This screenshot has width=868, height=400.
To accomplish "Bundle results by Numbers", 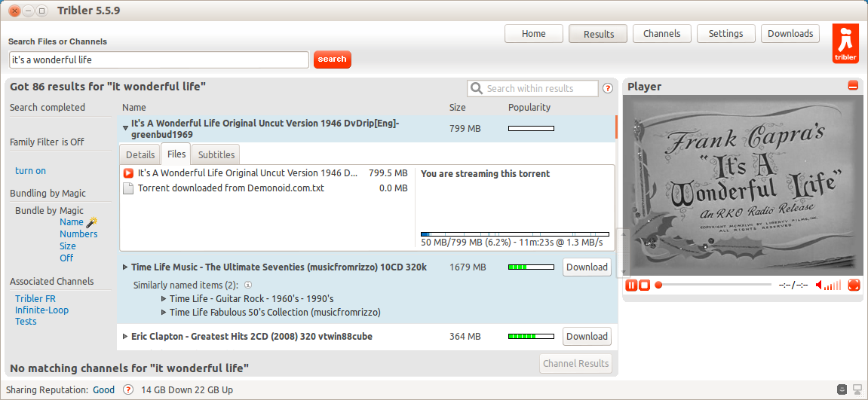I will point(78,234).
